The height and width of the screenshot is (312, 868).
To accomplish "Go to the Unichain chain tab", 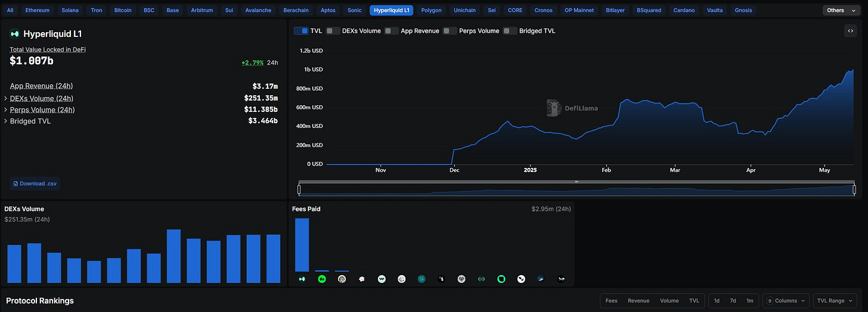I will tap(465, 10).
